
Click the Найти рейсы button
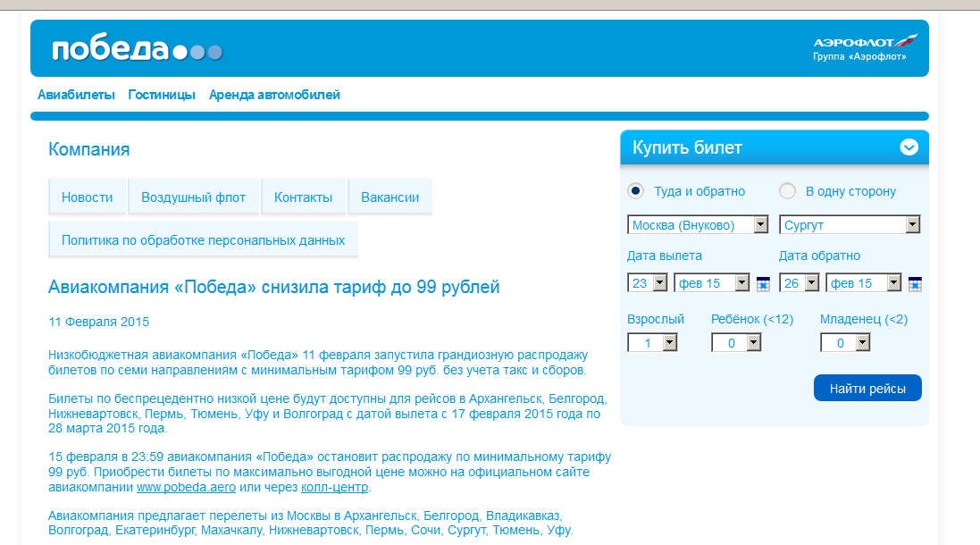point(867,388)
